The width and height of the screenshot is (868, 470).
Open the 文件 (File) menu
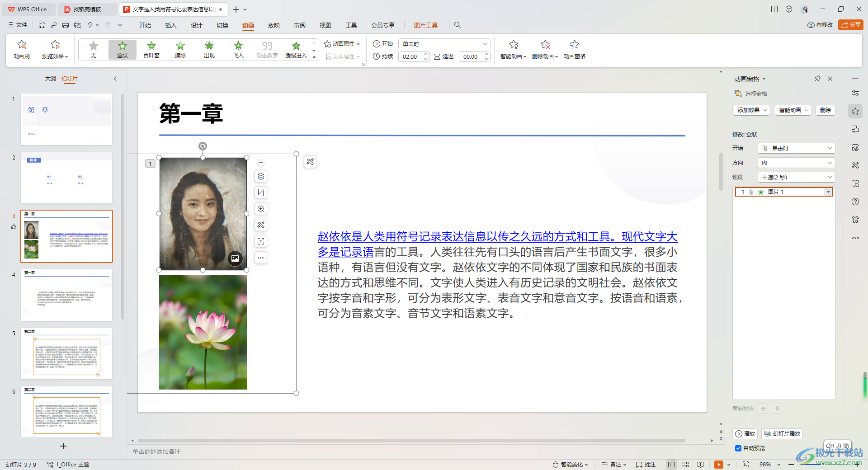coord(18,25)
